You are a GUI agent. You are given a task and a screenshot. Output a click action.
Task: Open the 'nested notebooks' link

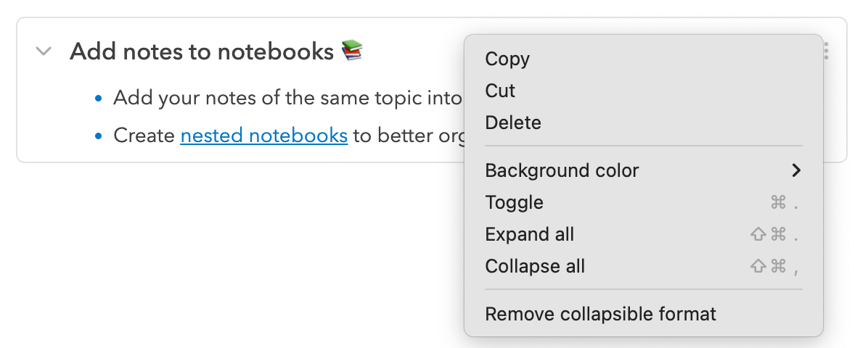[x=263, y=136]
